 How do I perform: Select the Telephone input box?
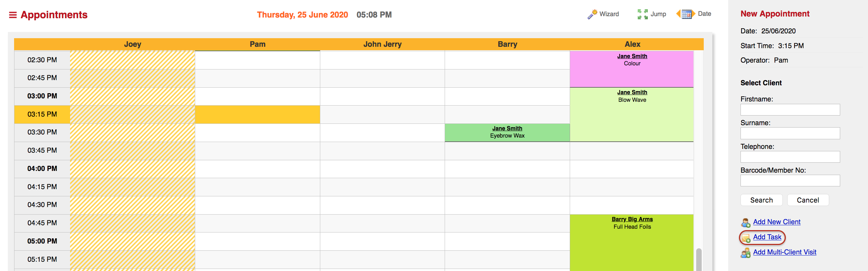(x=790, y=157)
